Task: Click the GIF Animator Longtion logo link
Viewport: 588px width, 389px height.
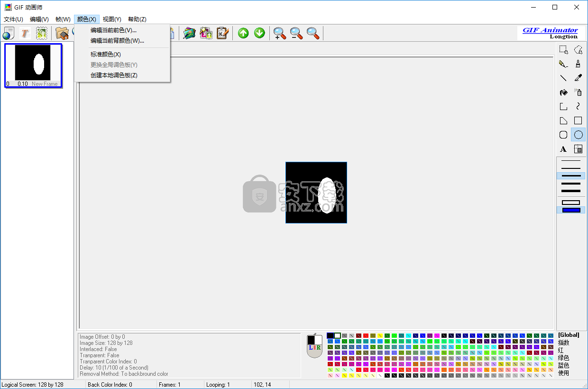Action: 550,33
